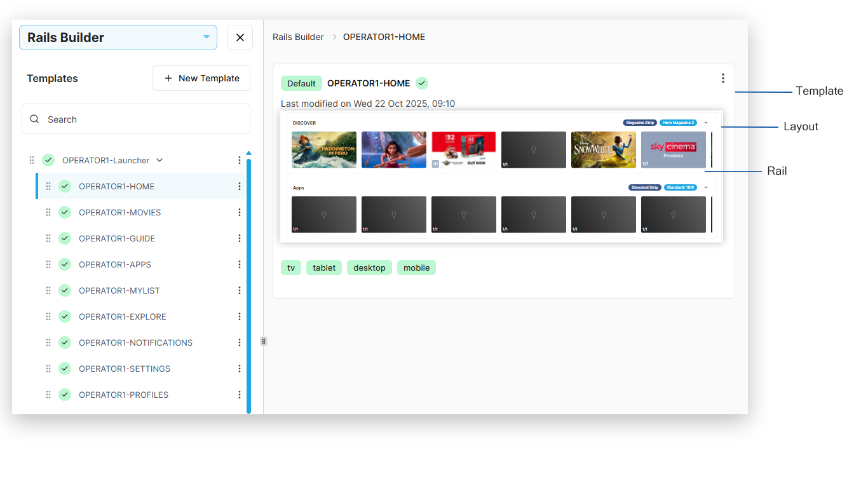Viewport: 868px width, 488px height.
Task: Click the Paddington in Peru thumbnail
Action: pyautogui.click(x=324, y=150)
